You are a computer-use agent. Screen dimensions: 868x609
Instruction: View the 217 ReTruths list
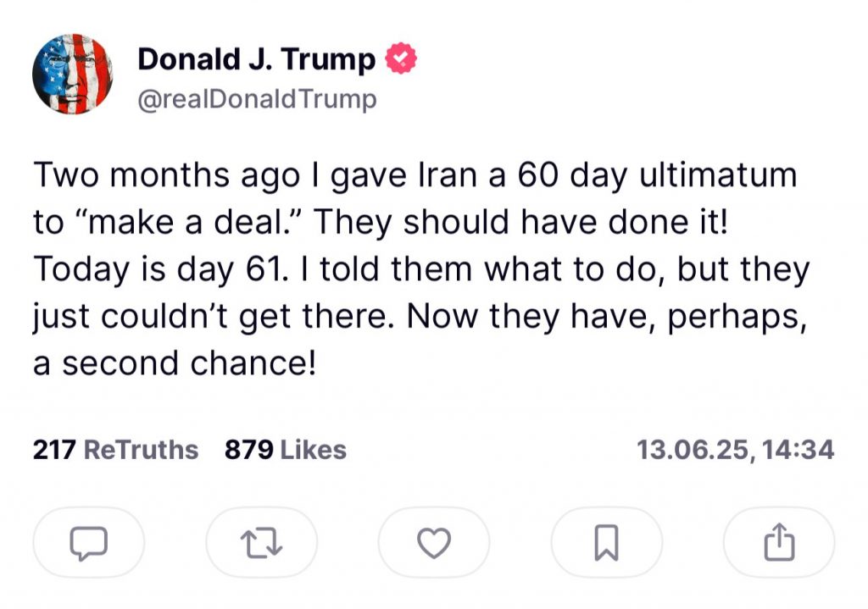click(115, 450)
